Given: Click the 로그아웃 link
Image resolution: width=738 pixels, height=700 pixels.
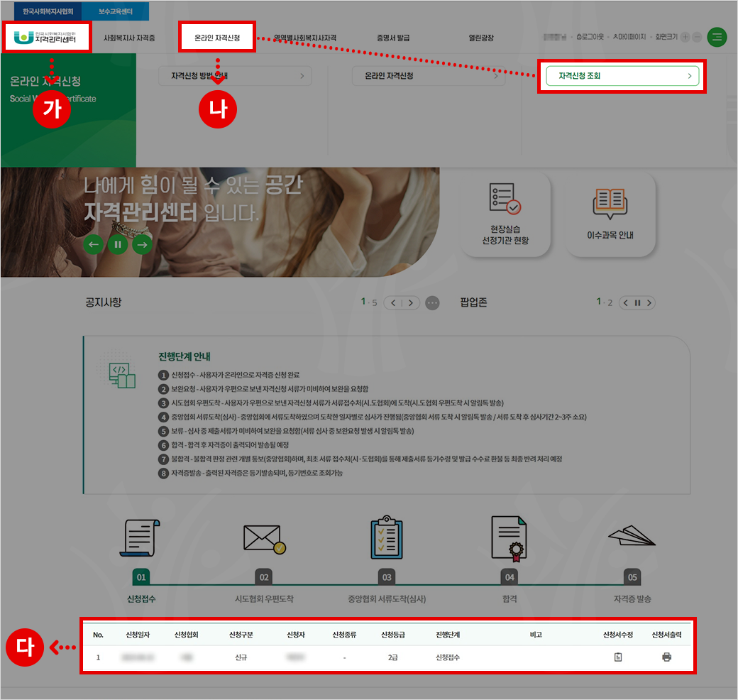Looking at the screenshot, I should click(x=590, y=38).
